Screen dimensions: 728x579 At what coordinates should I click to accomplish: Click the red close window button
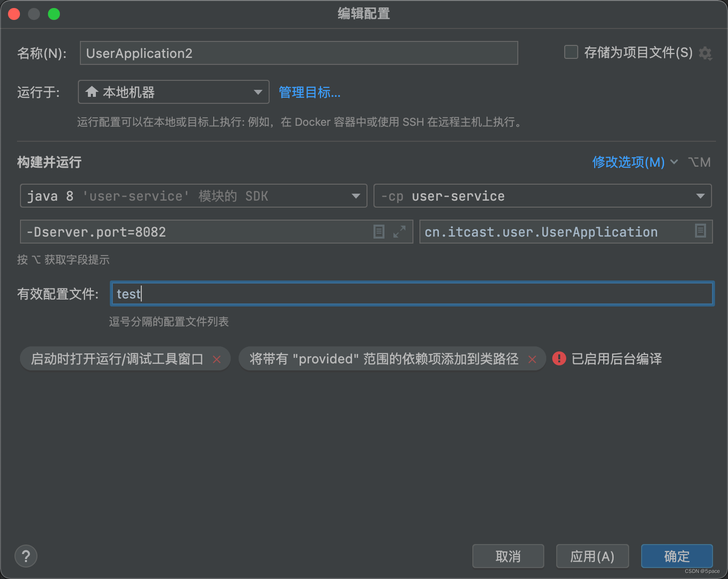(x=14, y=14)
